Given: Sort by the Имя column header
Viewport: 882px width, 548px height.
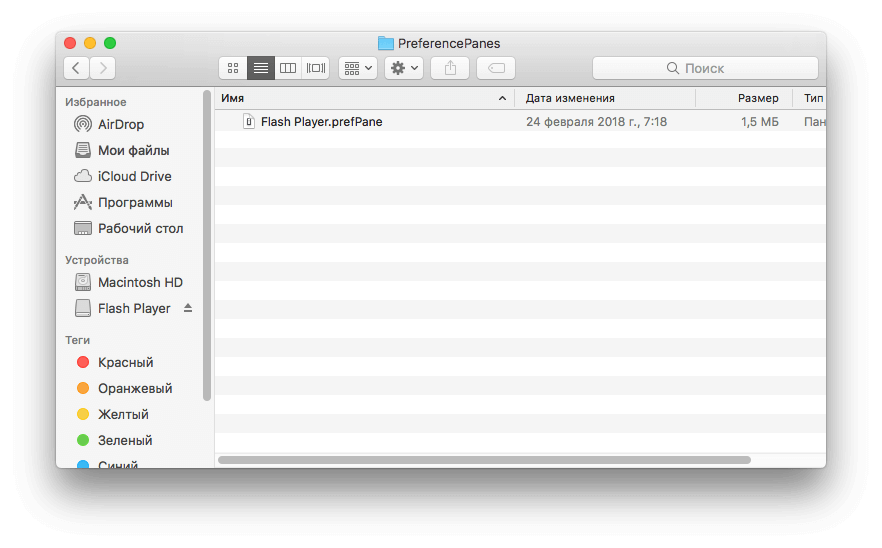Looking at the screenshot, I should click(x=360, y=98).
